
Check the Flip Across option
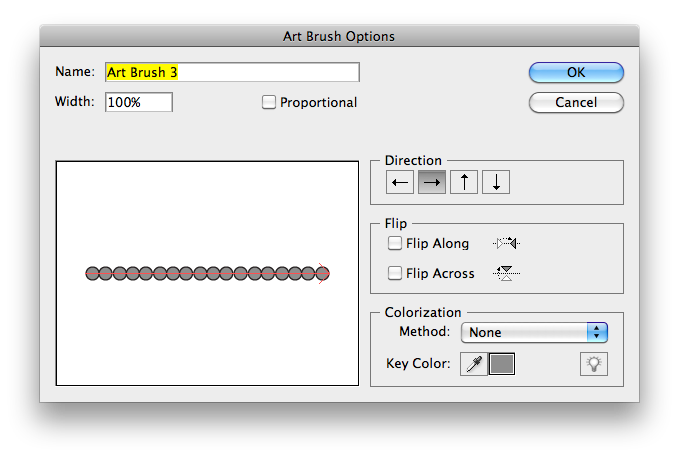(396, 273)
